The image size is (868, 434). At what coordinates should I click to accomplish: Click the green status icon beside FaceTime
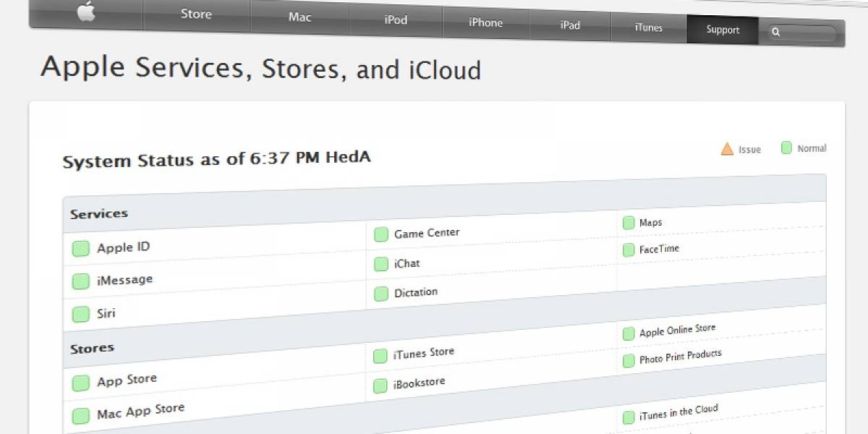click(629, 250)
